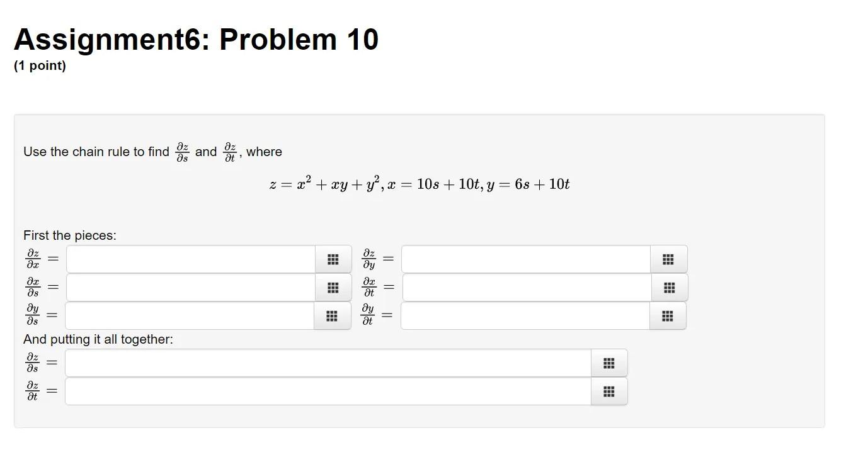Click the final ∂z/∂s answer field
Screen dimensions: 868x450
click(328, 363)
